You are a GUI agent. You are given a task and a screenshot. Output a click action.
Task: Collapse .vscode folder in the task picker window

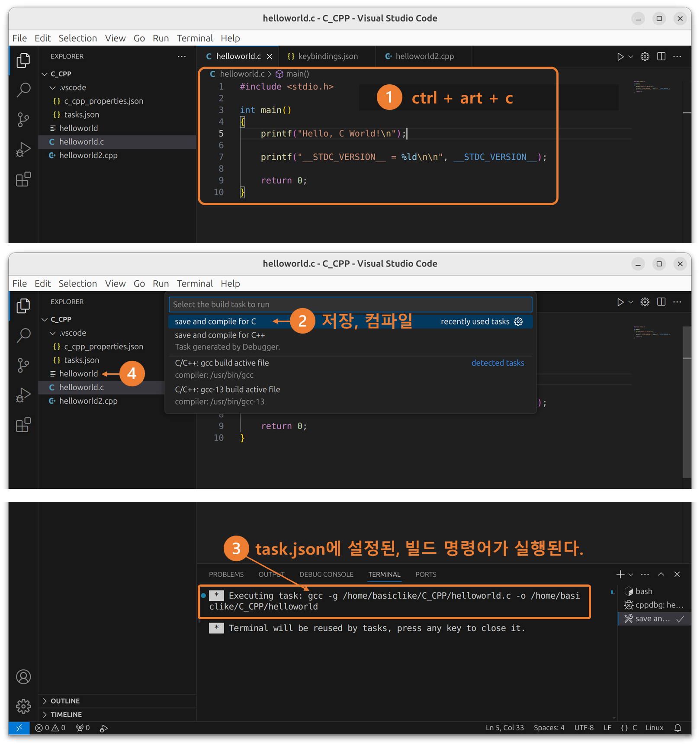(53, 333)
